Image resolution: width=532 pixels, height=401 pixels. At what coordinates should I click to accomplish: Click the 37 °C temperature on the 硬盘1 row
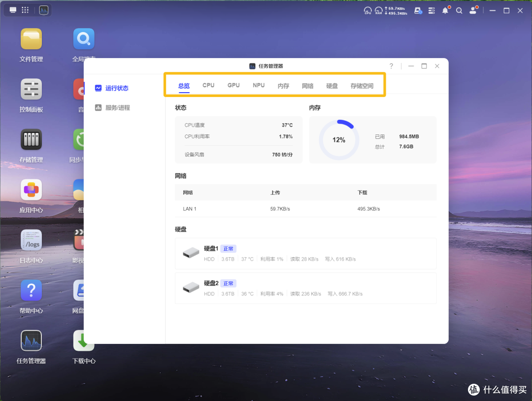coord(247,259)
